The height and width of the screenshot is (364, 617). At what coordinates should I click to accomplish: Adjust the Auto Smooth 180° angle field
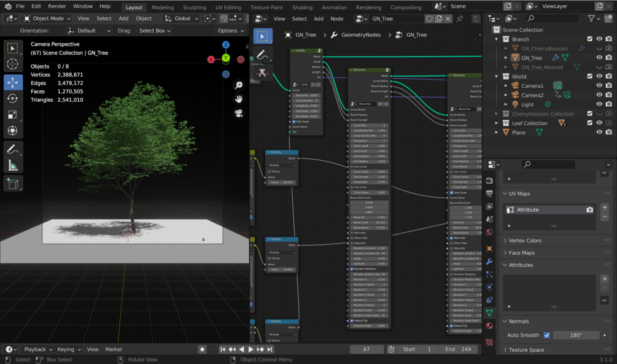(x=576, y=335)
